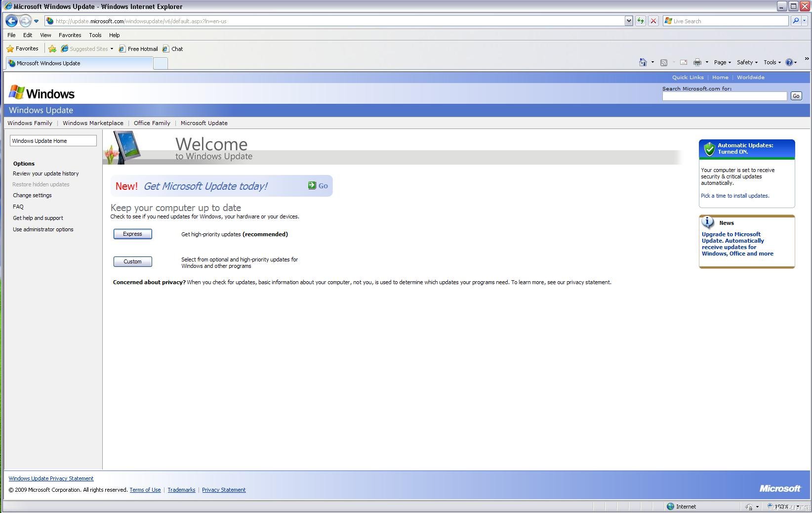The width and height of the screenshot is (812, 513).
Task: Open the Windows Update Privacy Statement link
Action: click(51, 478)
